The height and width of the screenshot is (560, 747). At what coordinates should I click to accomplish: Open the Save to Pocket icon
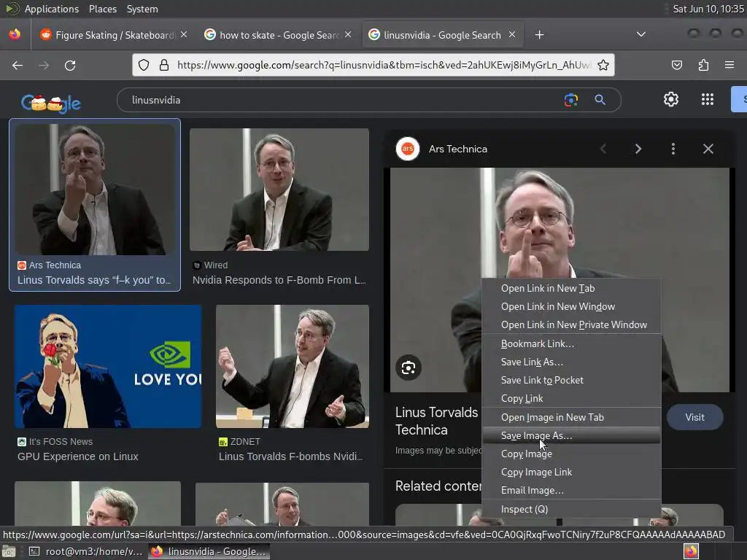676,65
